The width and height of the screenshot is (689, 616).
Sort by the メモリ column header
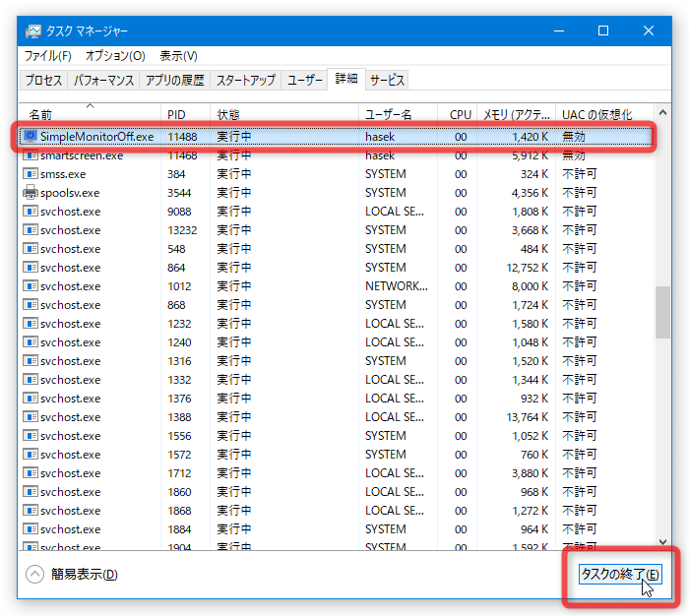click(x=517, y=114)
